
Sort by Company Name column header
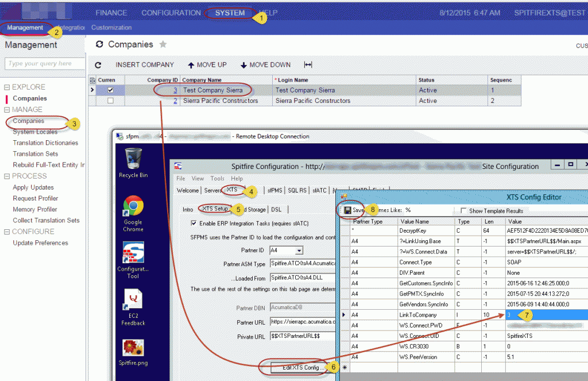click(x=202, y=80)
